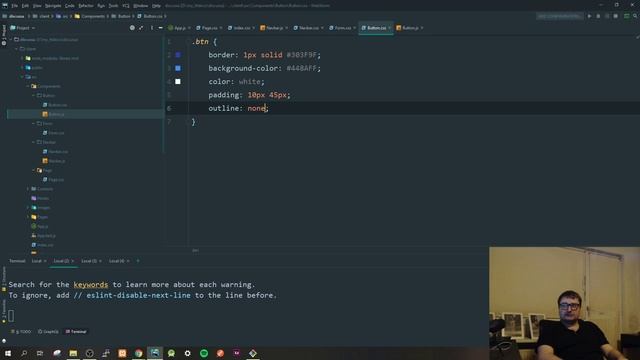Open the run configuration dropdown
The width and height of the screenshot is (640, 360).
[560, 16]
